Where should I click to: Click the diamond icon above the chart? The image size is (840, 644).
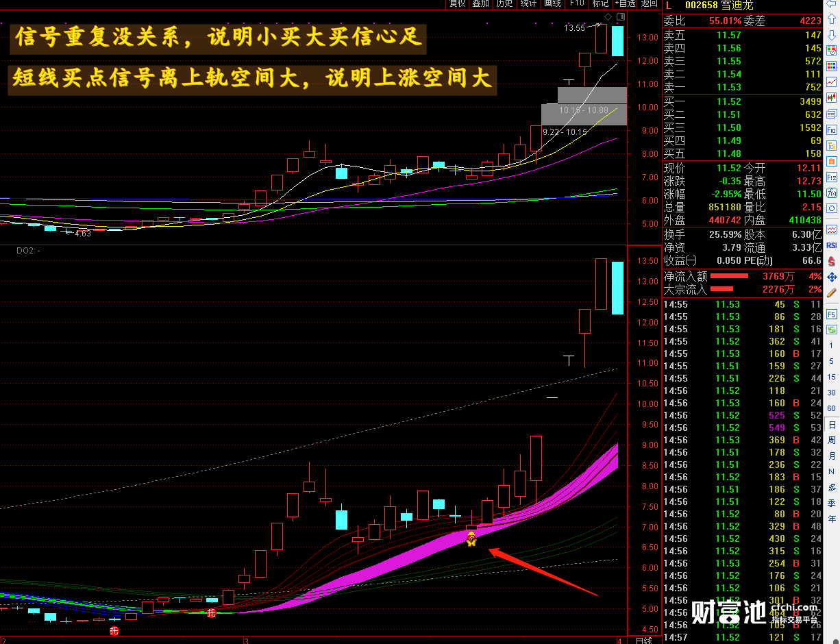pos(608,16)
